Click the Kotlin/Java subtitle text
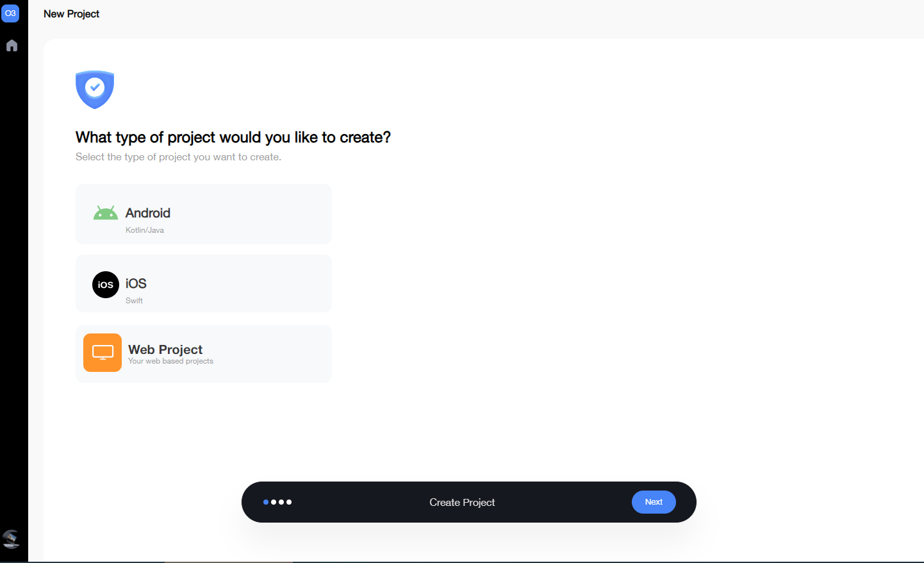The image size is (924, 563). 145,230
